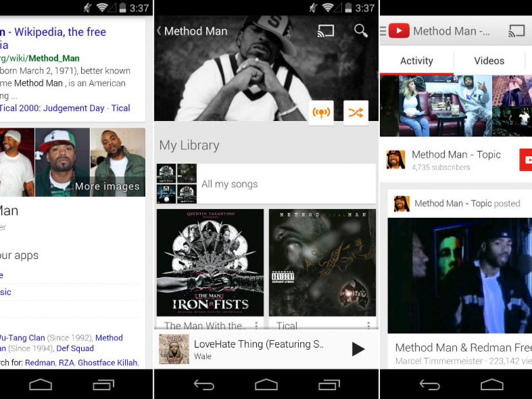Open the Redman related search link

[x=40, y=362]
